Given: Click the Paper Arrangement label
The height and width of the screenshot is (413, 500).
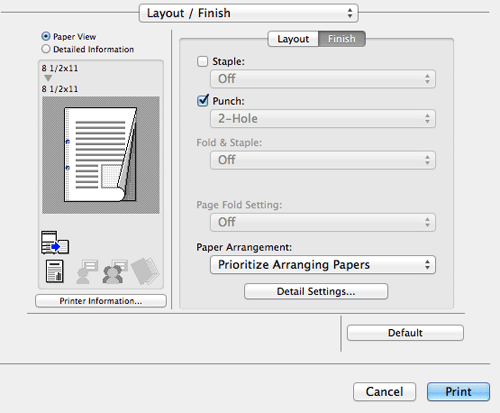Looking at the screenshot, I should coord(244,247).
